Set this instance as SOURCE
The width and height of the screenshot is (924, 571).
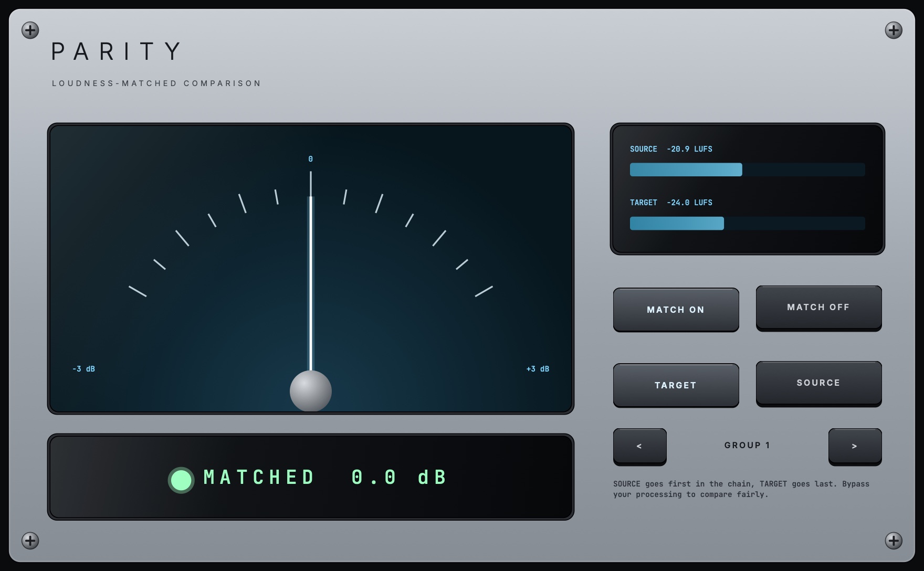pyautogui.click(x=818, y=383)
